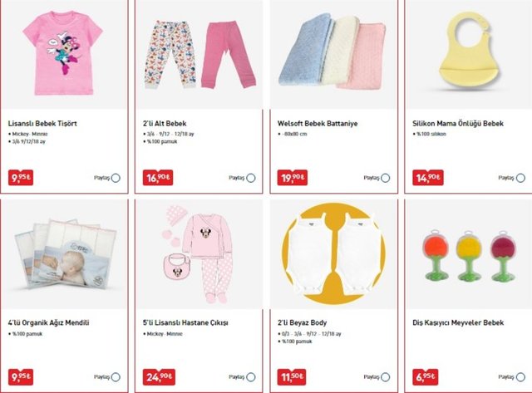Open the pink Minnie t-shirt product image
Screen dimensions: 532x393
point(63,53)
